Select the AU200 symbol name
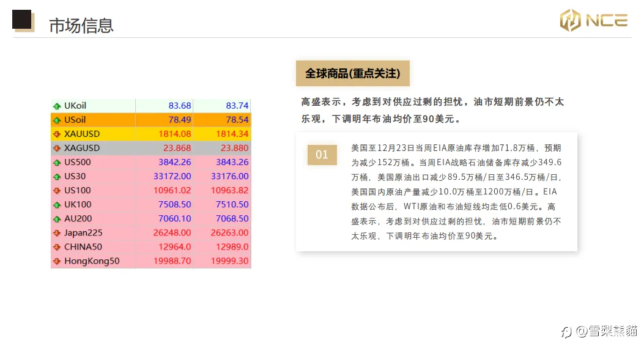 (78, 218)
